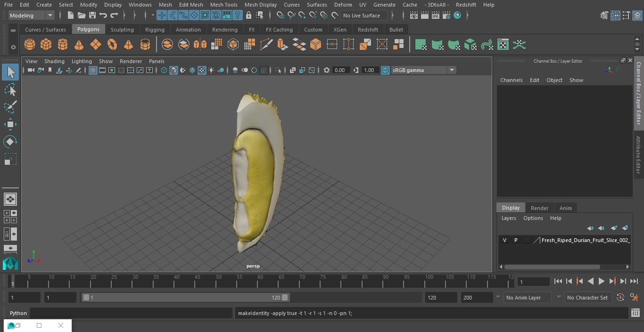Click the time range slider bar
644x332 pixels.
pyautogui.click(x=185, y=298)
